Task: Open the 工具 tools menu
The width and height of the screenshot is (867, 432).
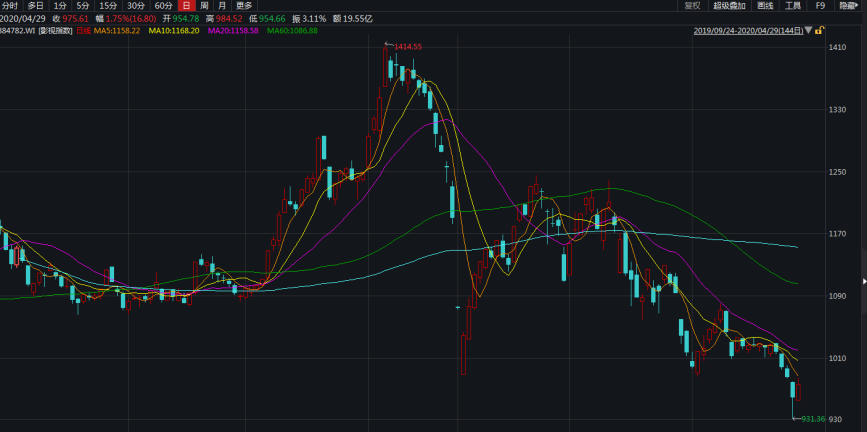Action: point(793,6)
